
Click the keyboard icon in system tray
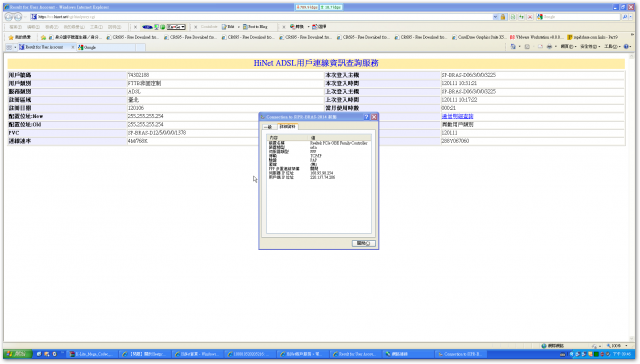[x=563, y=354]
